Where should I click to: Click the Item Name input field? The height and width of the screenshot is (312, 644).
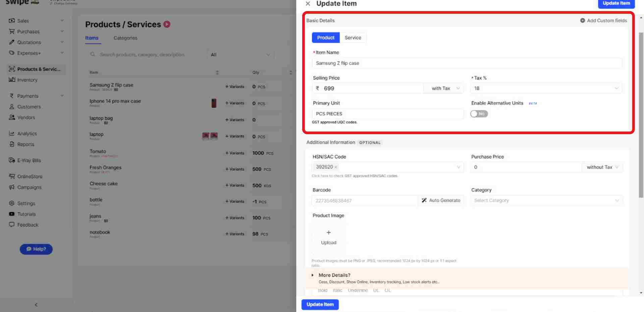pyautogui.click(x=467, y=63)
